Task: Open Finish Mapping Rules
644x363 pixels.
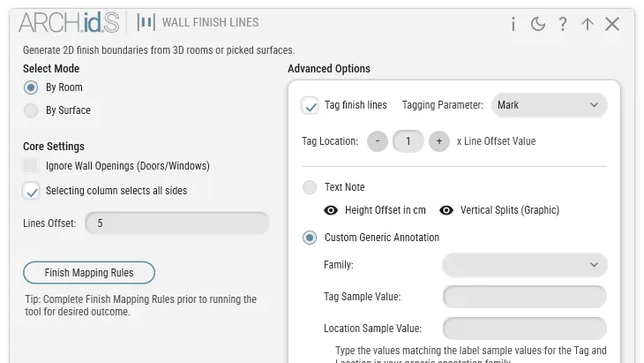Action: (x=89, y=273)
